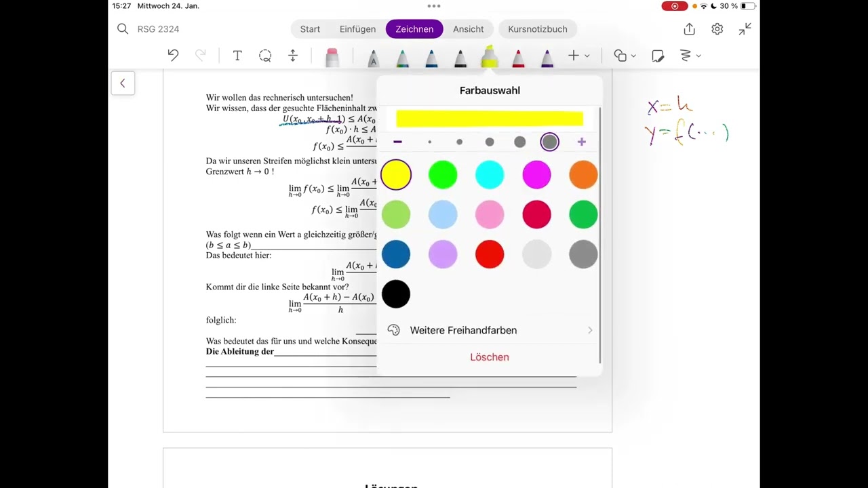Click the greyed-out redo arrow

point(200,56)
